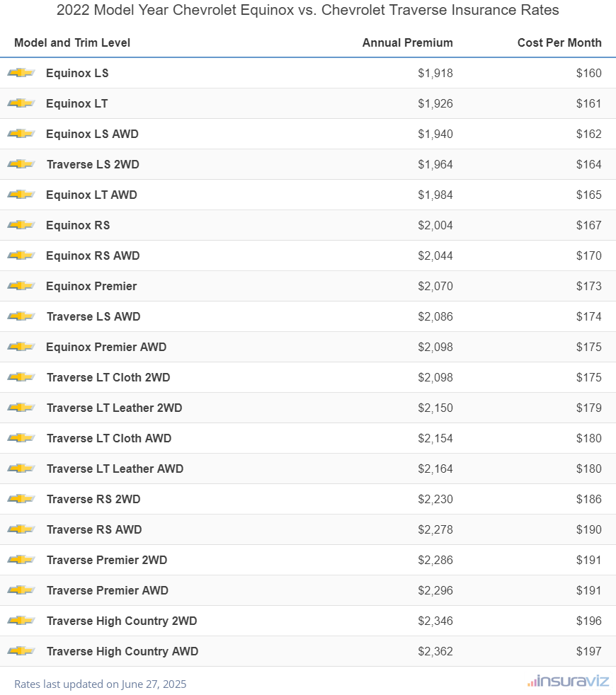Click the Chevrolet logo beside Traverse RS 2WD
The image size is (616, 695).
(x=21, y=499)
